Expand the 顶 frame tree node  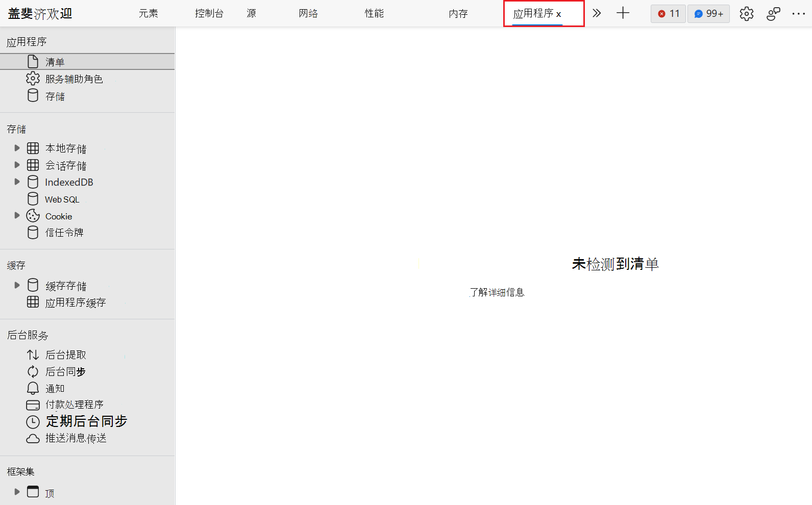17,492
